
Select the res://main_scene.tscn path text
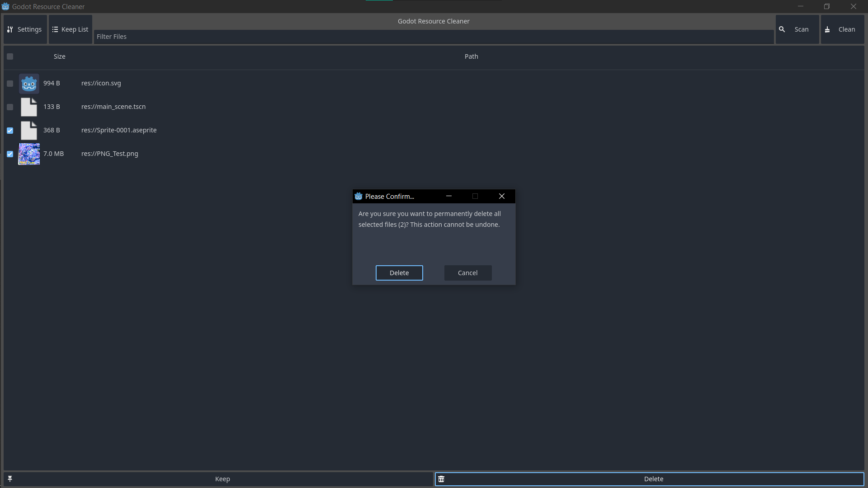[x=113, y=107]
